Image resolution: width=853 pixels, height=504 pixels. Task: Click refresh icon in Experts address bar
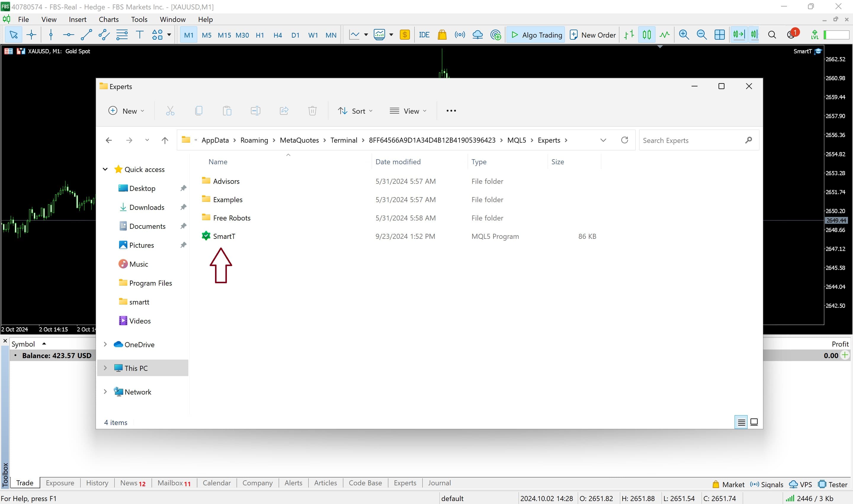[625, 140]
